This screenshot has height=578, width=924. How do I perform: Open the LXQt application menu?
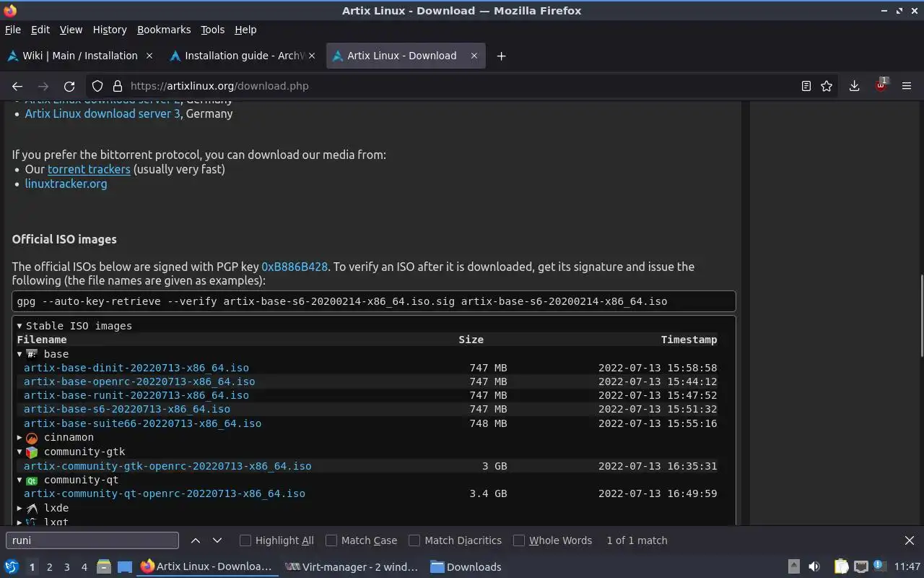point(12,567)
